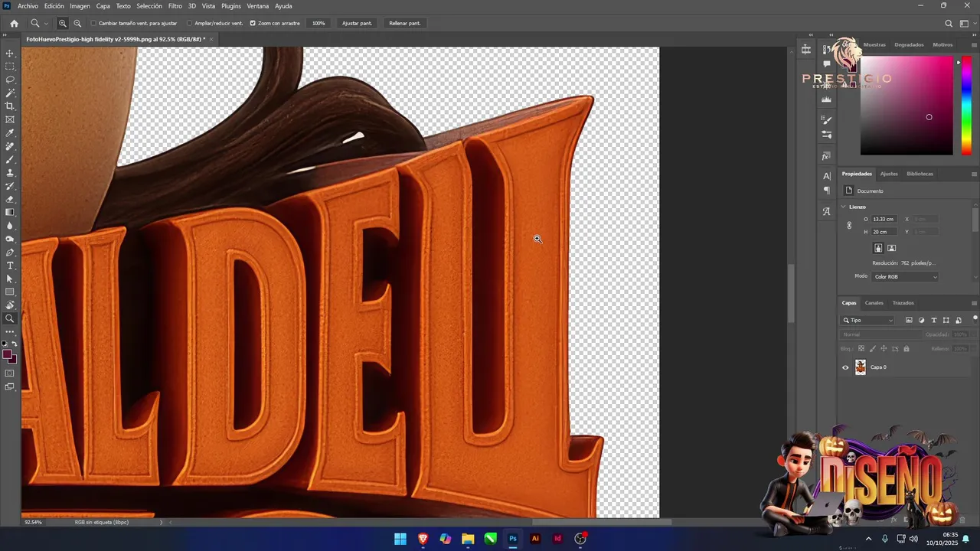This screenshot has height=551, width=980.
Task: Select the Path Selection tool
Action: (x=10, y=279)
